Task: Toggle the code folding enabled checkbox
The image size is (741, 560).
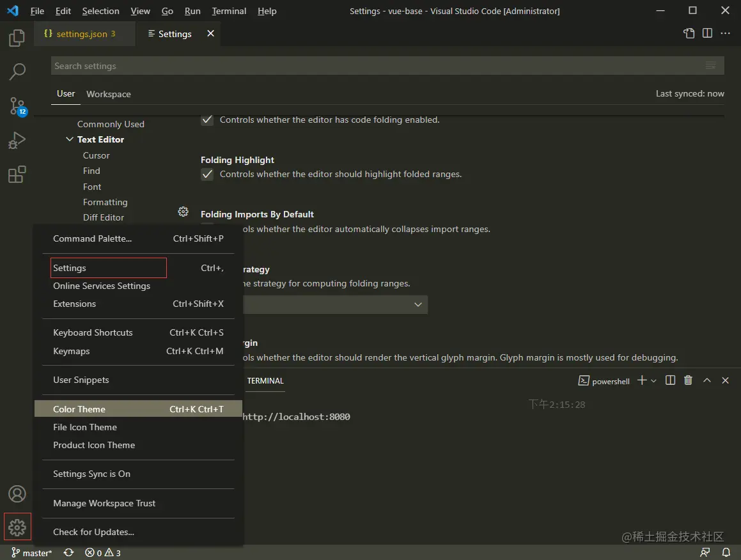Action: pos(207,120)
